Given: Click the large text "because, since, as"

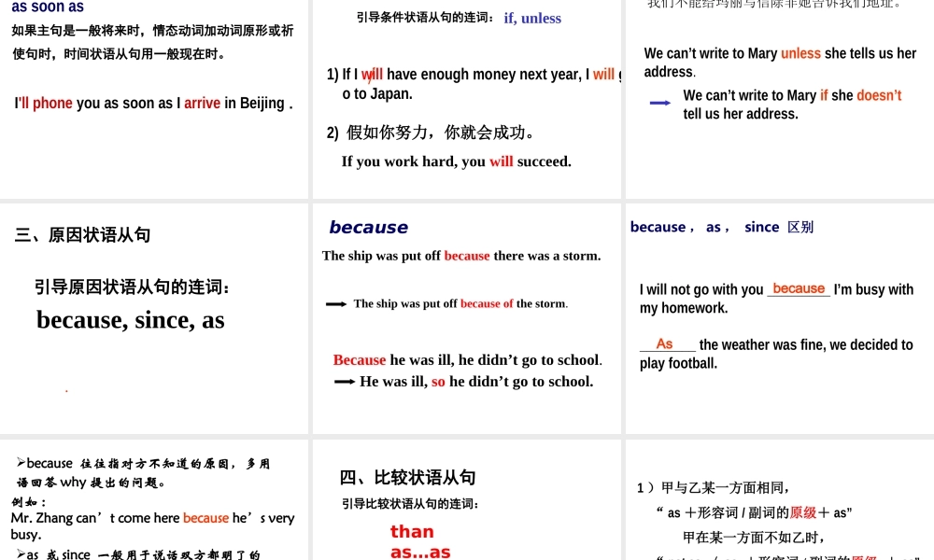Looking at the screenshot, I should pos(131,319).
